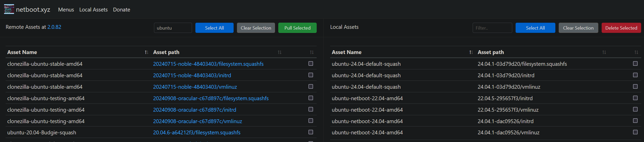Open 20.04.6-a64212f3/filesystem.squashfs link
The height and width of the screenshot is (142, 644).
pos(197,133)
